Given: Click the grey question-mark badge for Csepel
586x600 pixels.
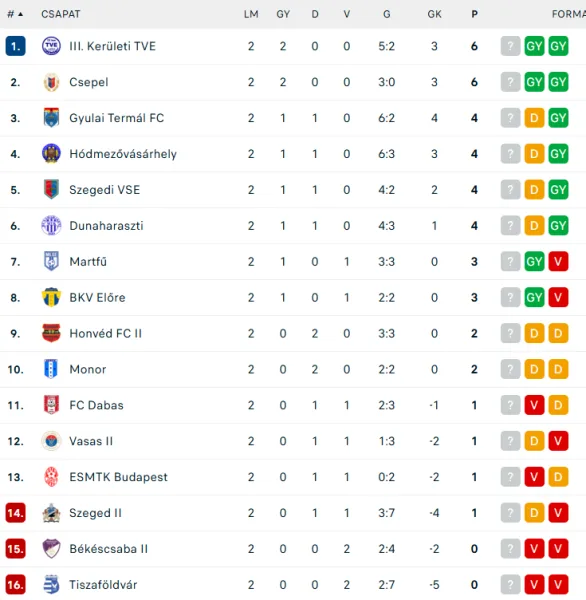Looking at the screenshot, I should coord(510,82).
